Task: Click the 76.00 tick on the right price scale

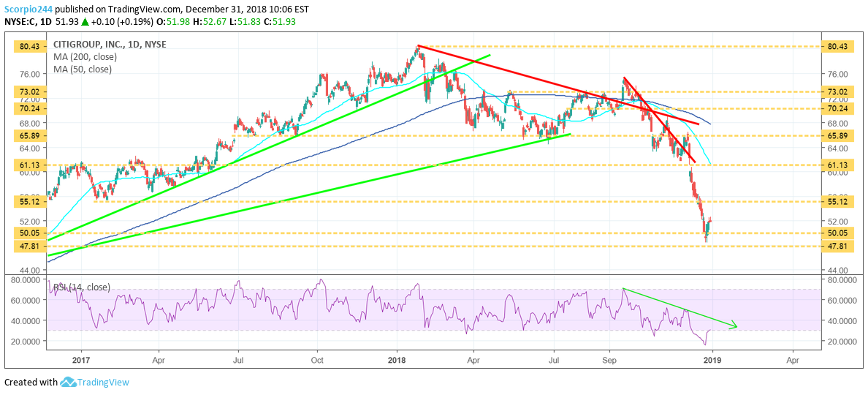Action: click(x=837, y=74)
